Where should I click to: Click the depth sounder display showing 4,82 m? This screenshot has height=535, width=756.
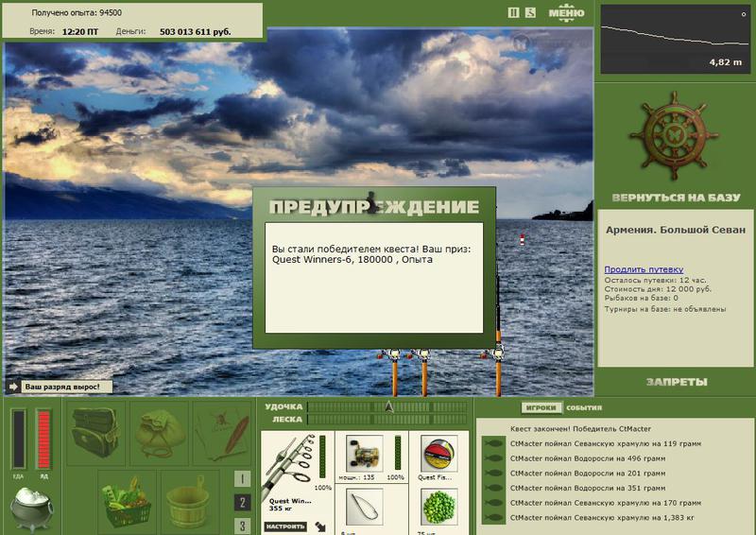(x=675, y=40)
